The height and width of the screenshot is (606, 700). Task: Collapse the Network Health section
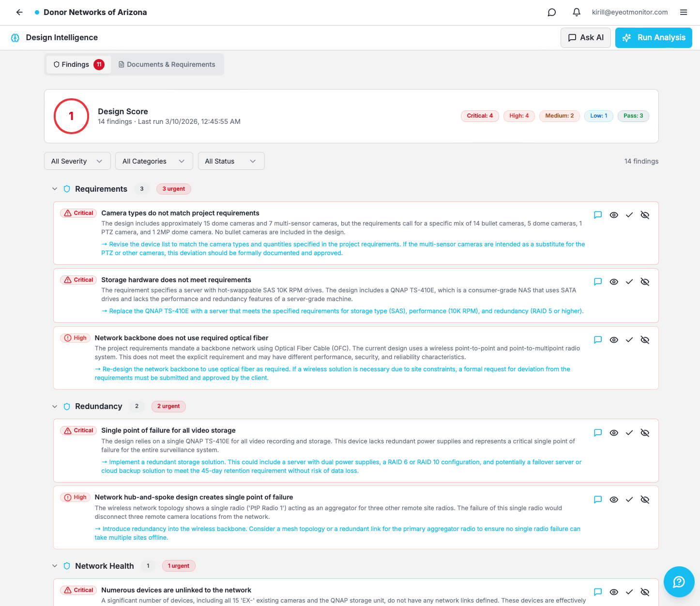tap(55, 566)
